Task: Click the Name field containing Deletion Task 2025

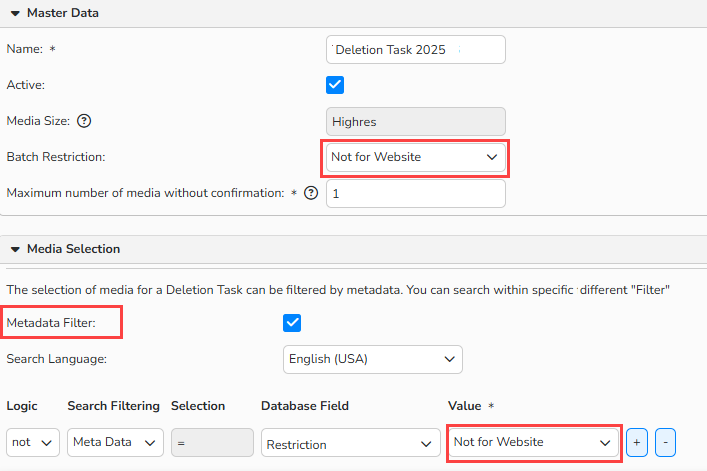Action: (415, 50)
